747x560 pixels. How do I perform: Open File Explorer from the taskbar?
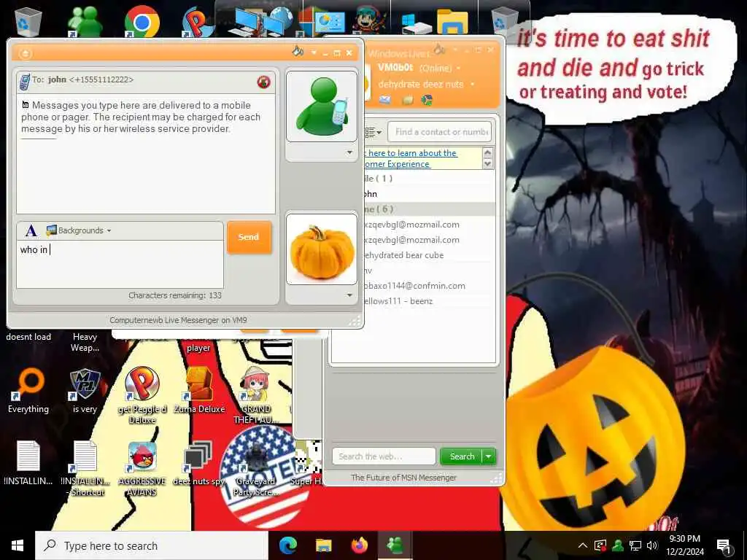tap(323, 545)
